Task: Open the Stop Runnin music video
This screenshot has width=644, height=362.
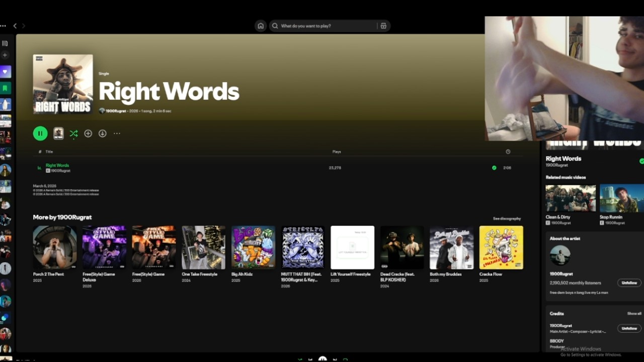Action: click(622, 198)
